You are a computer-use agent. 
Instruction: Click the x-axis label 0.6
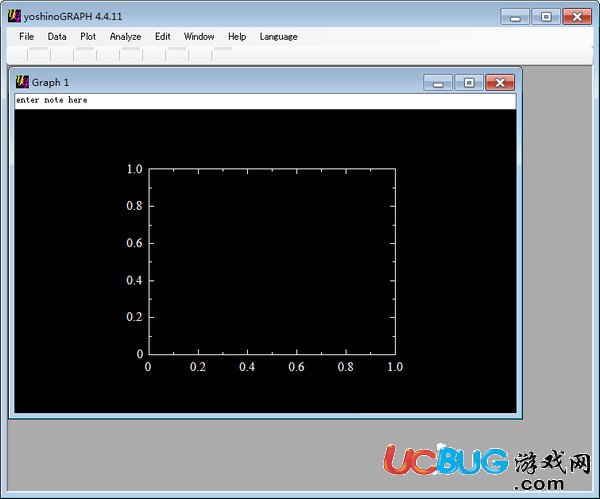297,367
